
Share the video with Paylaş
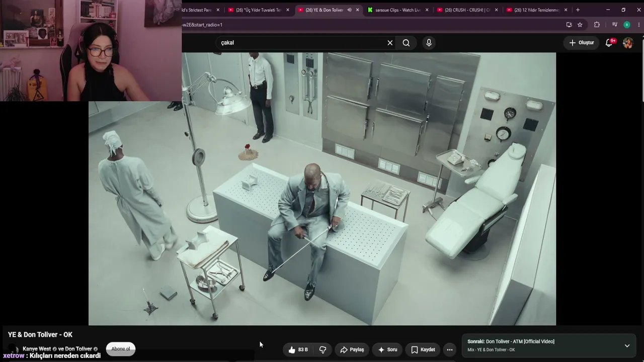[x=352, y=350]
